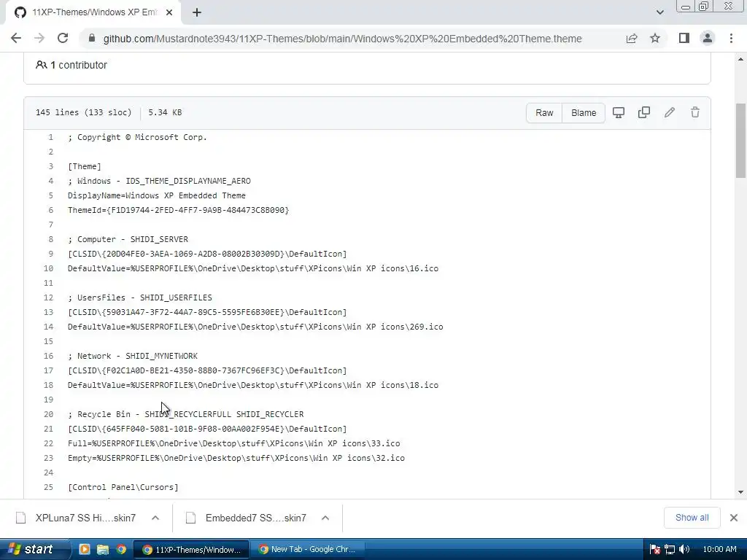
Task: Click the security alert tray icon
Action: [655, 550]
